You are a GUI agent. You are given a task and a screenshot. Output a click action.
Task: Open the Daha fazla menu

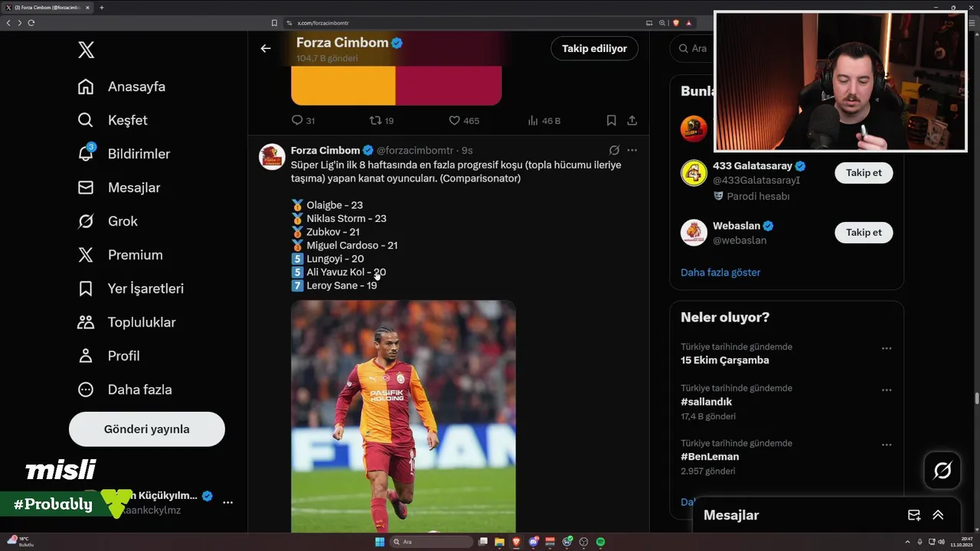124,390
